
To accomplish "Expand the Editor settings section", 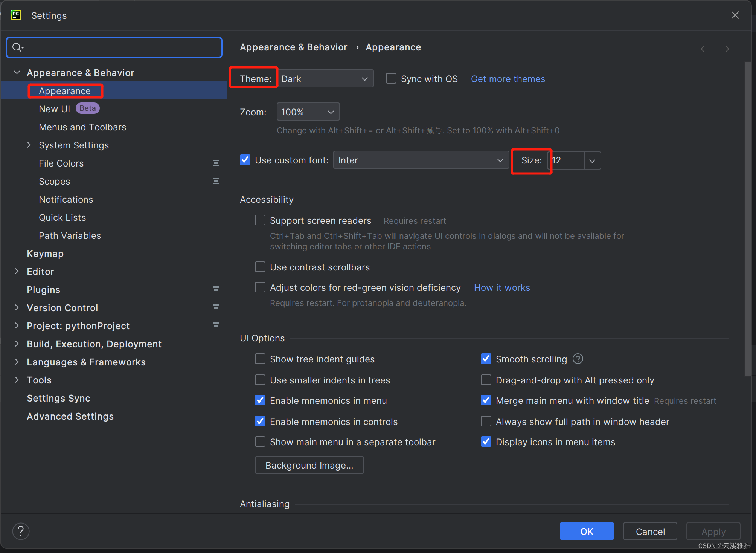I will (x=17, y=271).
